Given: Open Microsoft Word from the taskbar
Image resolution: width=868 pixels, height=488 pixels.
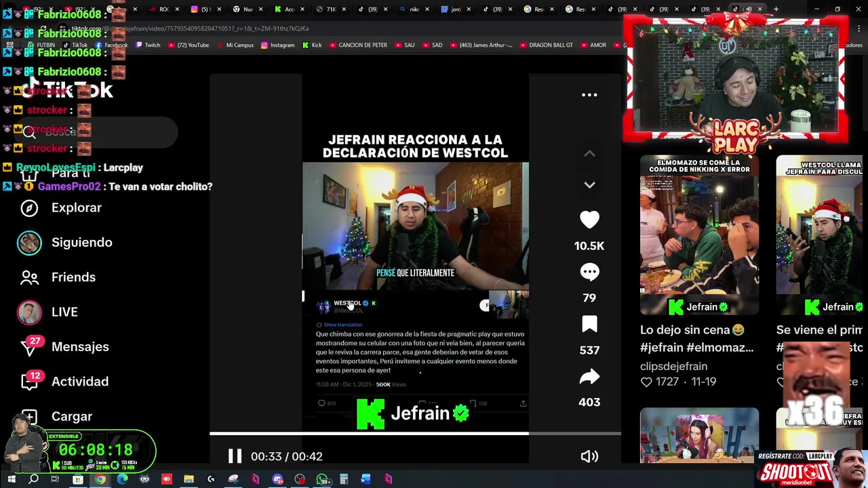Looking at the screenshot, I should [x=366, y=480].
